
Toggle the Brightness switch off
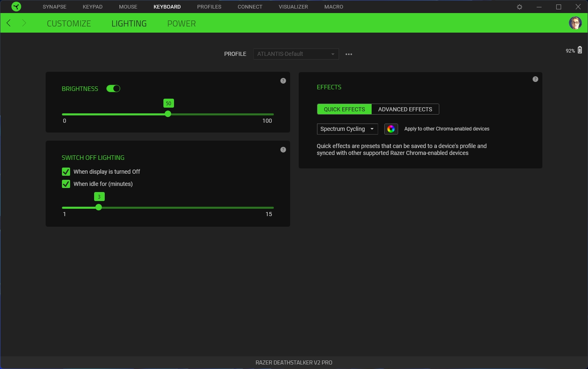click(x=113, y=88)
